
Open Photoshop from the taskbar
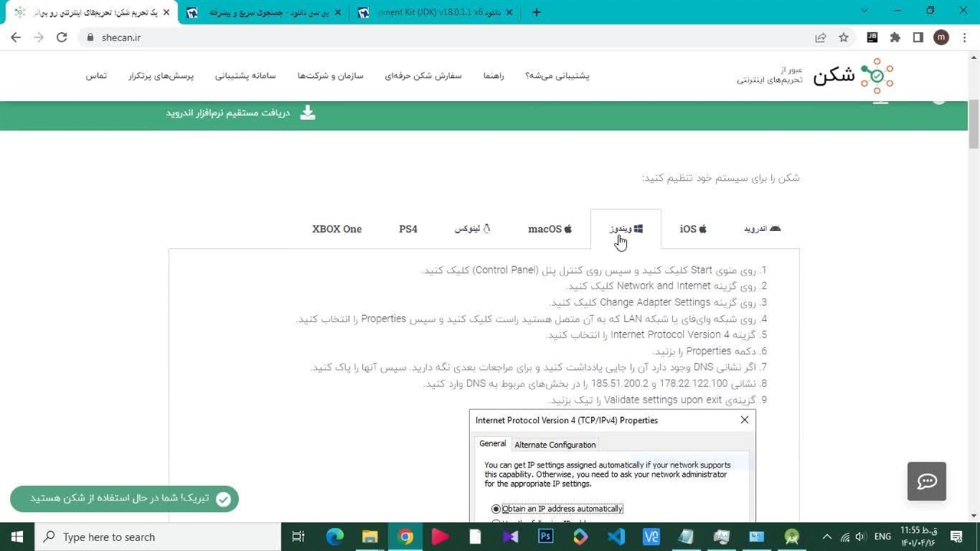coord(546,537)
